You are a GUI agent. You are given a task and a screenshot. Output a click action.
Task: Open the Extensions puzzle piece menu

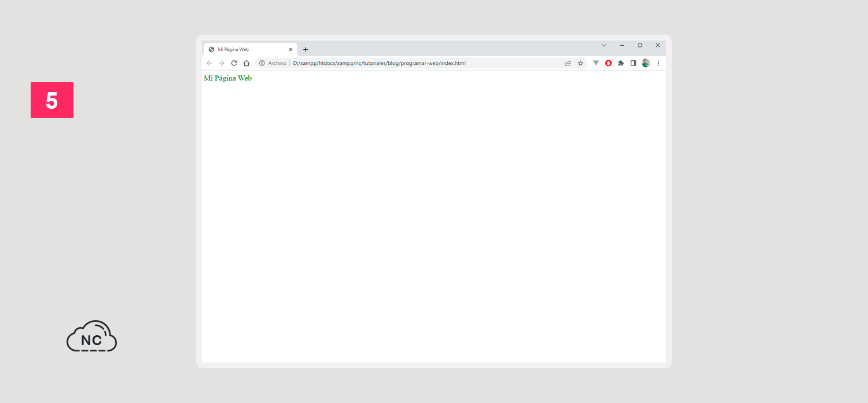click(621, 63)
